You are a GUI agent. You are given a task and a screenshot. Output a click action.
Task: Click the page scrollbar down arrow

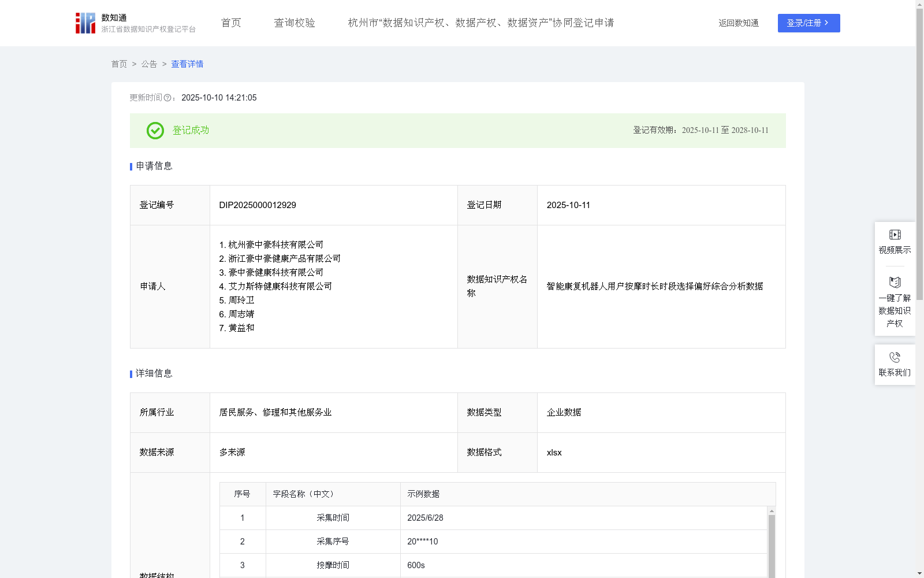919,574
